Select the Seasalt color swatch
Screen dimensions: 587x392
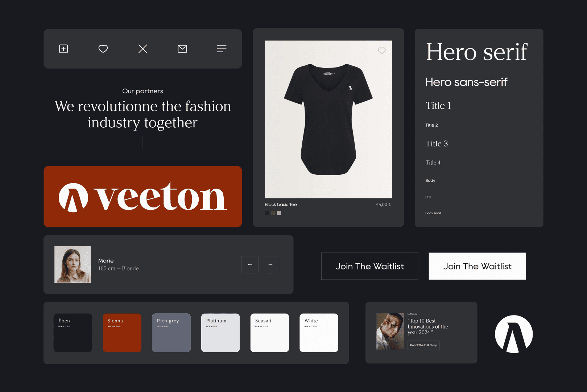(270, 333)
